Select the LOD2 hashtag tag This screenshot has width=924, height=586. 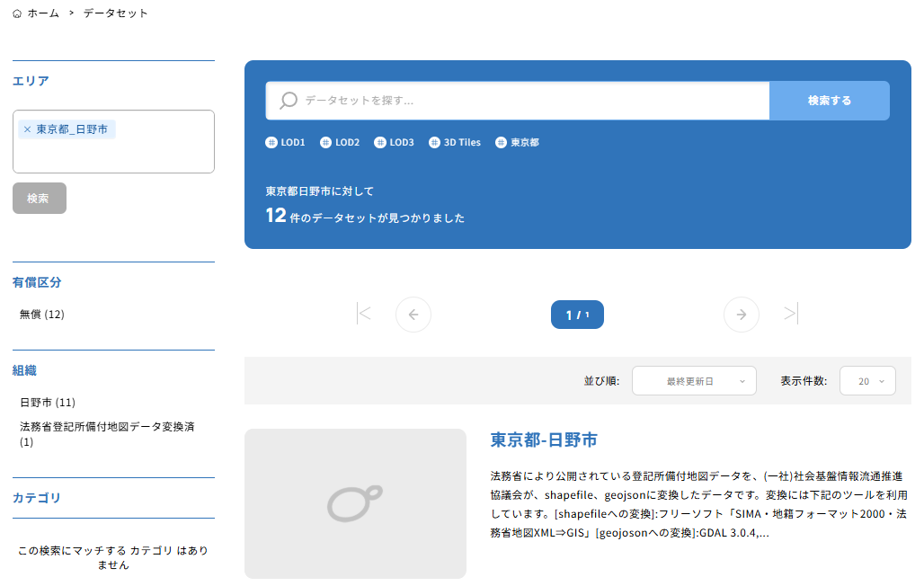[340, 142]
